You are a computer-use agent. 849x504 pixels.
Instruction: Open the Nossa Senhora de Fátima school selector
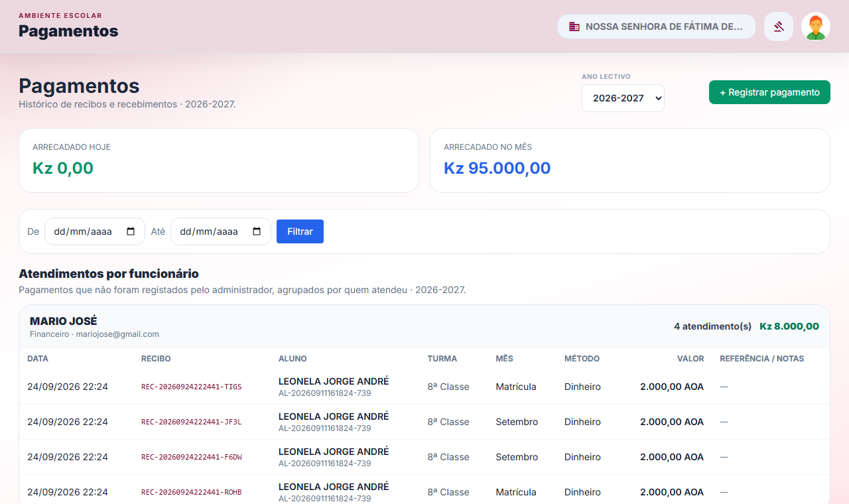pos(657,27)
